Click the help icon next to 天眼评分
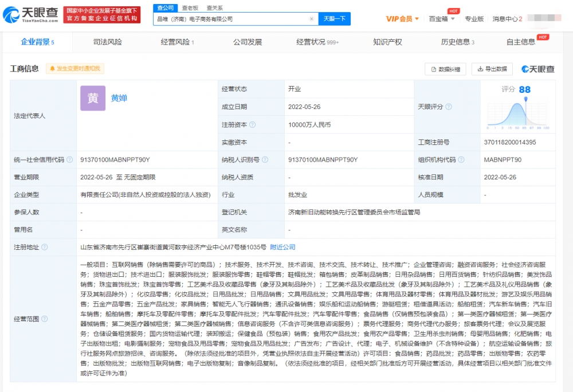The width and height of the screenshot is (573, 392). (x=449, y=107)
